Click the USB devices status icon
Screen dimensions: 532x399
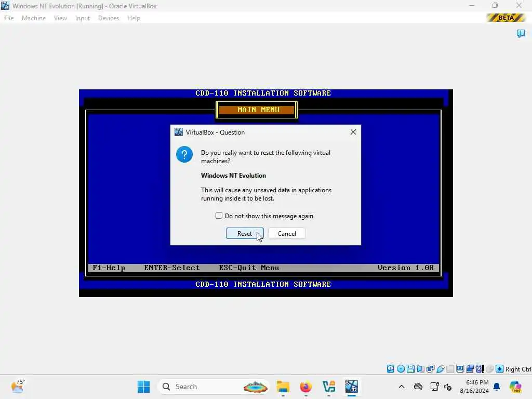click(x=441, y=369)
